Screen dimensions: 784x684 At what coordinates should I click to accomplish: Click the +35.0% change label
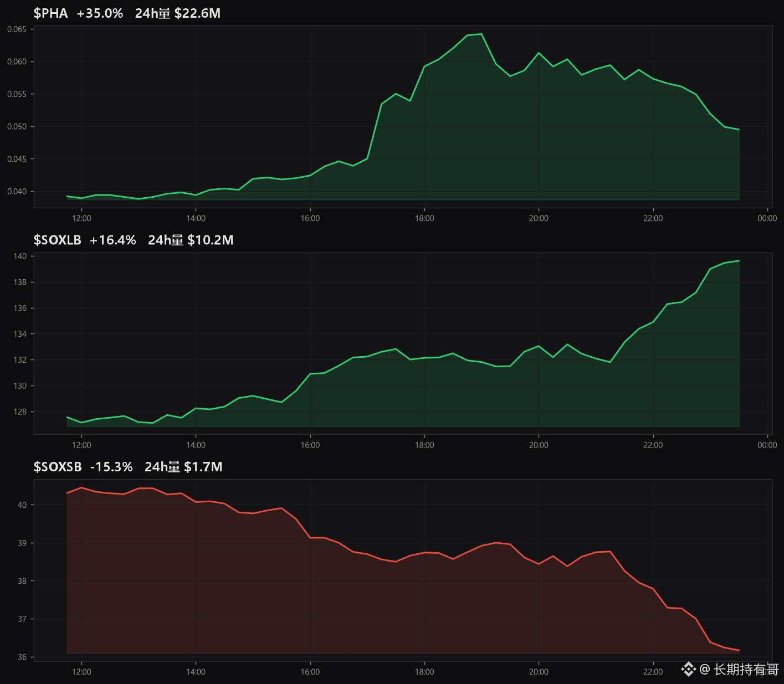tap(100, 13)
